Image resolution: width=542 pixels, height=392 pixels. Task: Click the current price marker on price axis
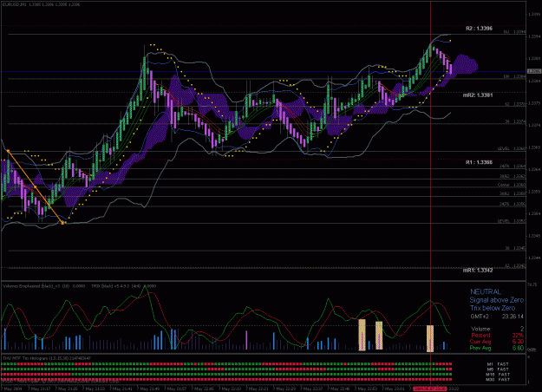coord(534,71)
